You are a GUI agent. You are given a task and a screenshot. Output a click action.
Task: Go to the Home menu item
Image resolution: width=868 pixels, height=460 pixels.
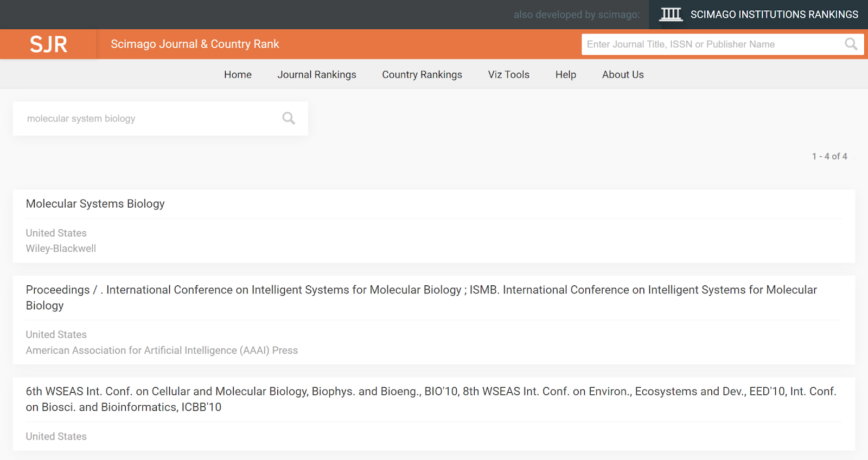(238, 74)
